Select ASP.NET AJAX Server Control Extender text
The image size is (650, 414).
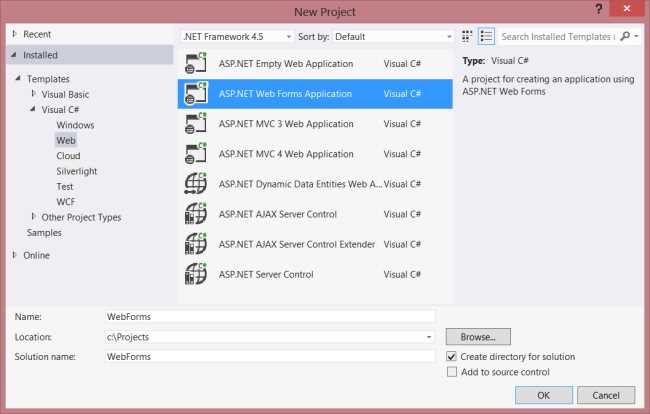coord(297,244)
